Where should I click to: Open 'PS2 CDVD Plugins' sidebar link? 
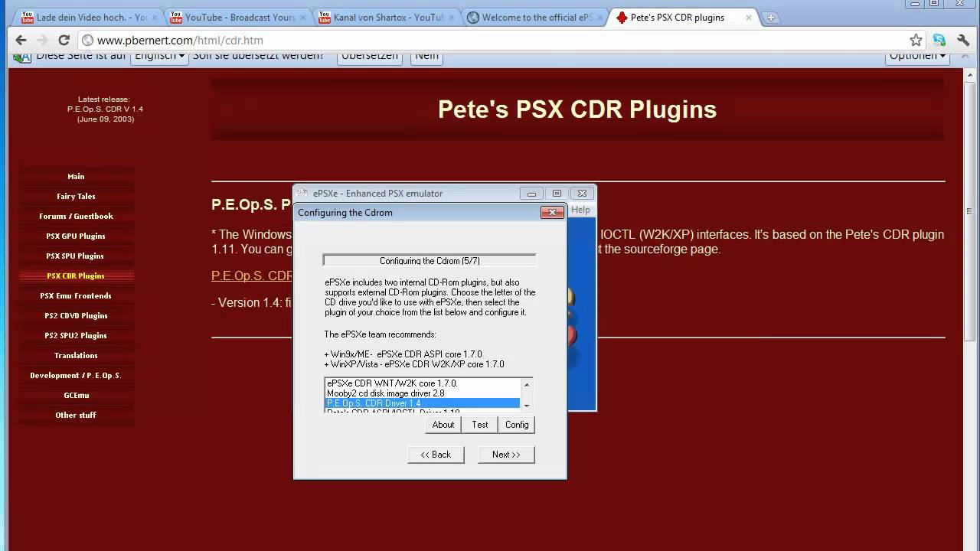coord(76,316)
